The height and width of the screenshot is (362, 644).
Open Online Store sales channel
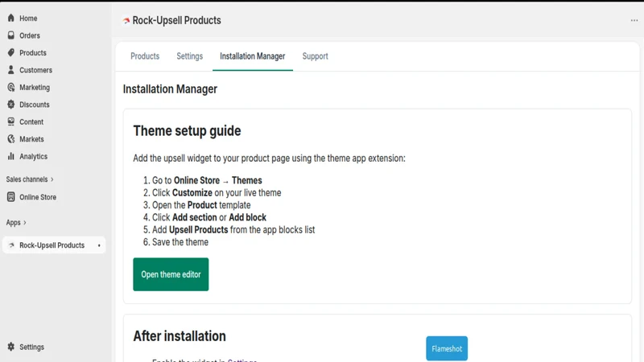tap(38, 197)
